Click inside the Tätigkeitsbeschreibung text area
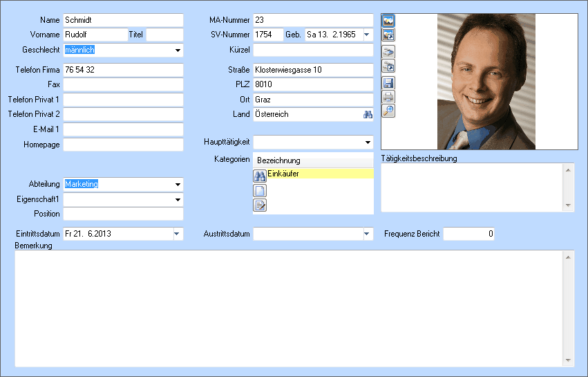This screenshot has height=377, width=588. [472, 187]
